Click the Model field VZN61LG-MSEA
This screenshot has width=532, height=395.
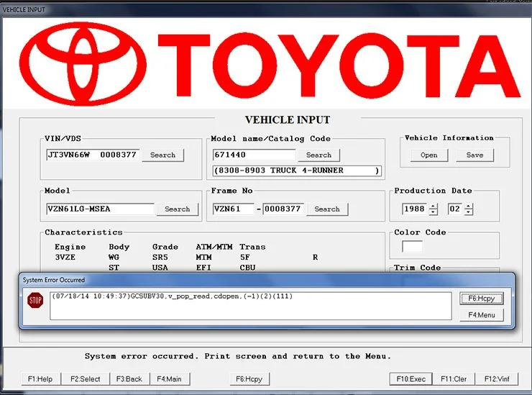coord(100,209)
